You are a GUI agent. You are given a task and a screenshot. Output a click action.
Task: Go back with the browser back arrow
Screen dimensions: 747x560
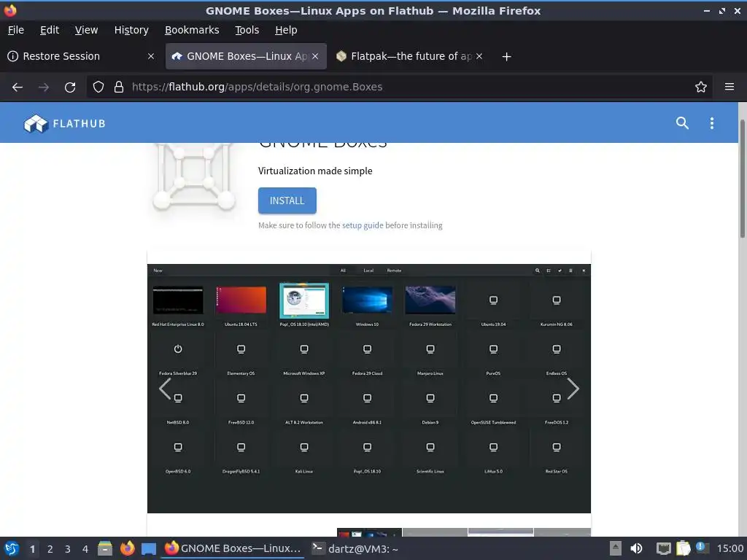(x=18, y=87)
